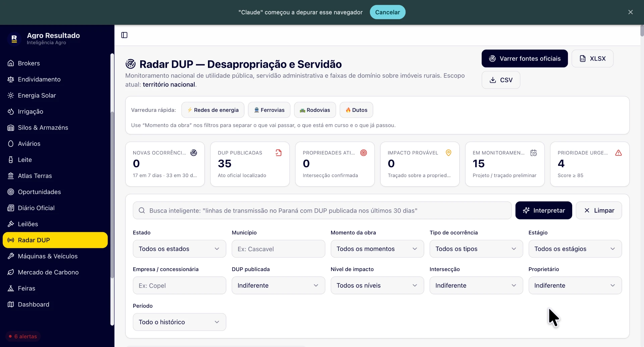Click the Silos & Armazéns icon
Image resolution: width=644 pixels, height=347 pixels.
point(11,128)
